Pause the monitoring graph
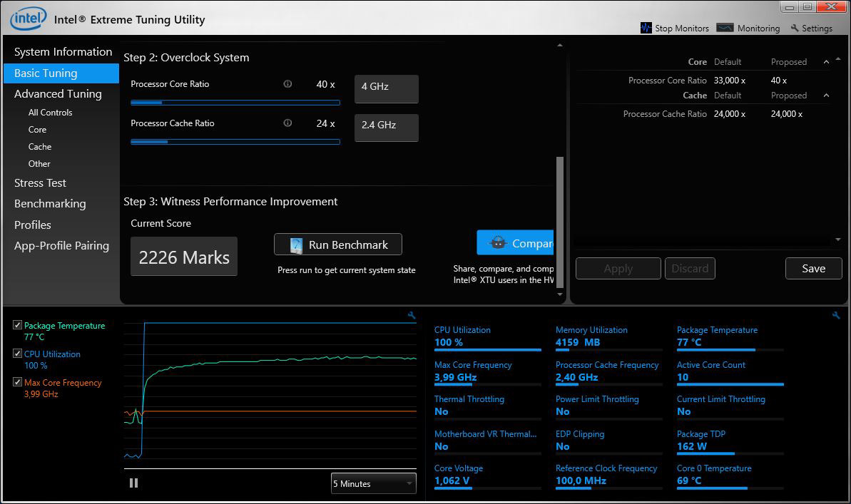Screen dimensions: 851x504 133,483
